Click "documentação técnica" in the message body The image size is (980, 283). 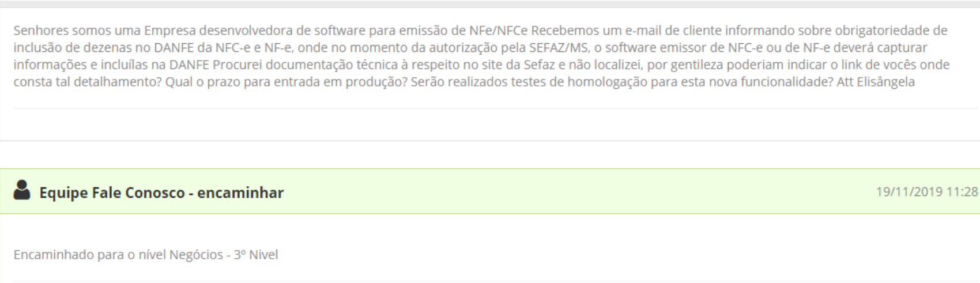coord(292,65)
